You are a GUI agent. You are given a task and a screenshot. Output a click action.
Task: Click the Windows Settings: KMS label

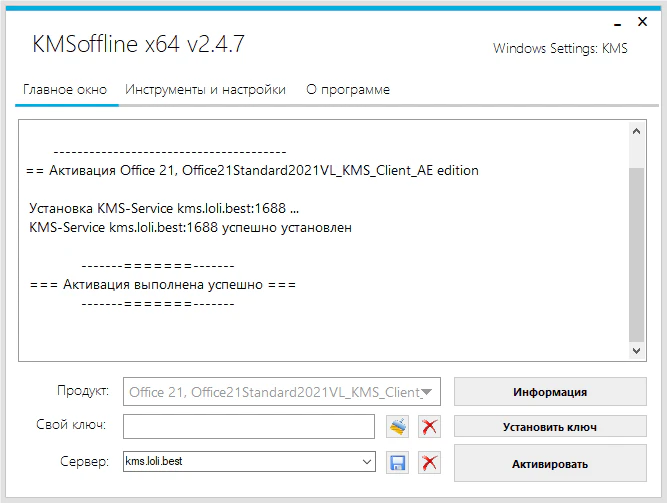tap(560, 49)
